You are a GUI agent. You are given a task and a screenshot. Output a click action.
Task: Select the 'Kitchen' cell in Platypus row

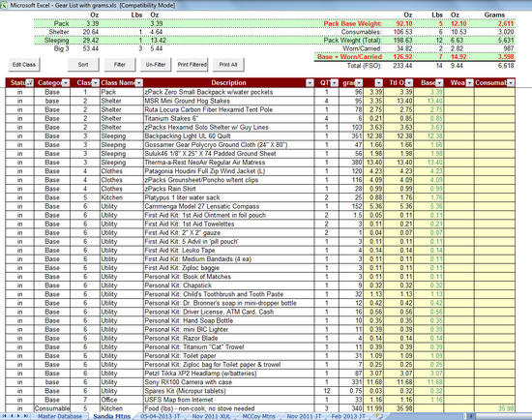(122, 197)
